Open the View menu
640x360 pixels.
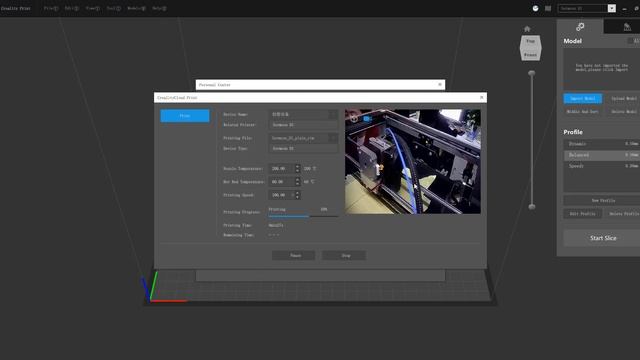tap(93, 8)
